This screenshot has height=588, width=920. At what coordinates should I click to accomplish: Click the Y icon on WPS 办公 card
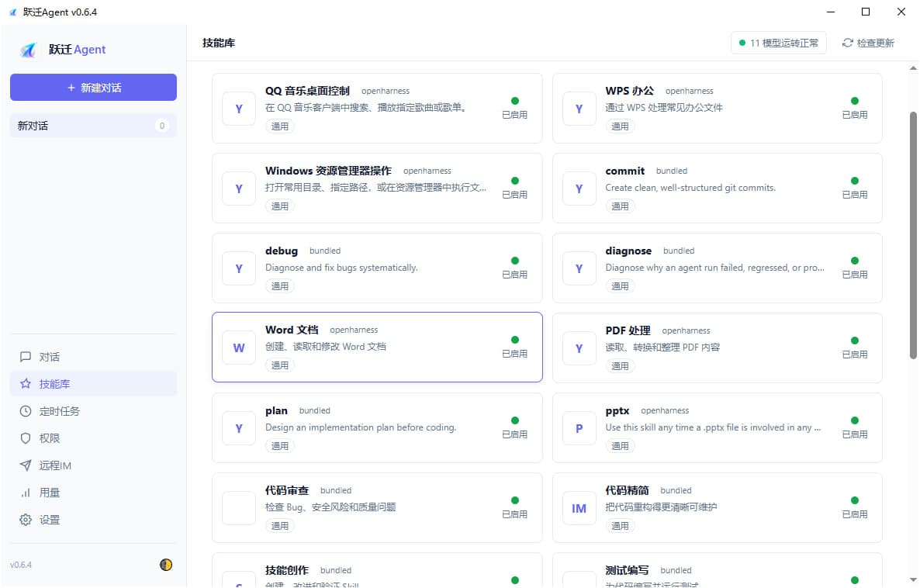pos(579,109)
